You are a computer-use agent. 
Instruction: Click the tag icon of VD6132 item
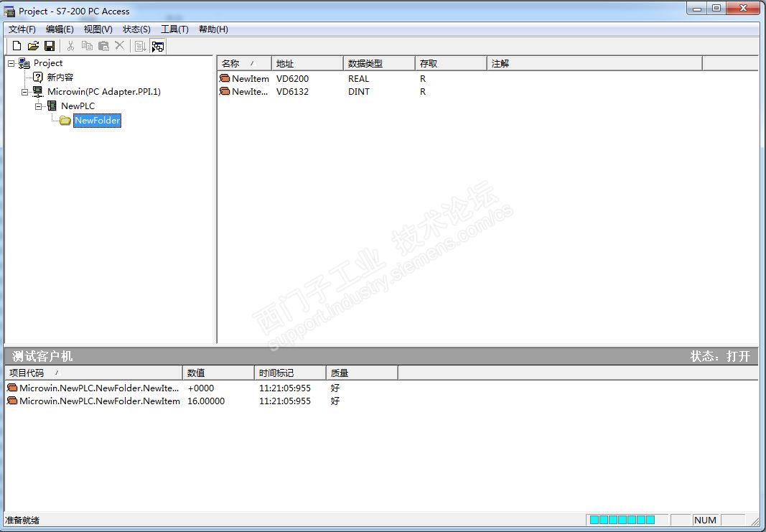(x=225, y=91)
